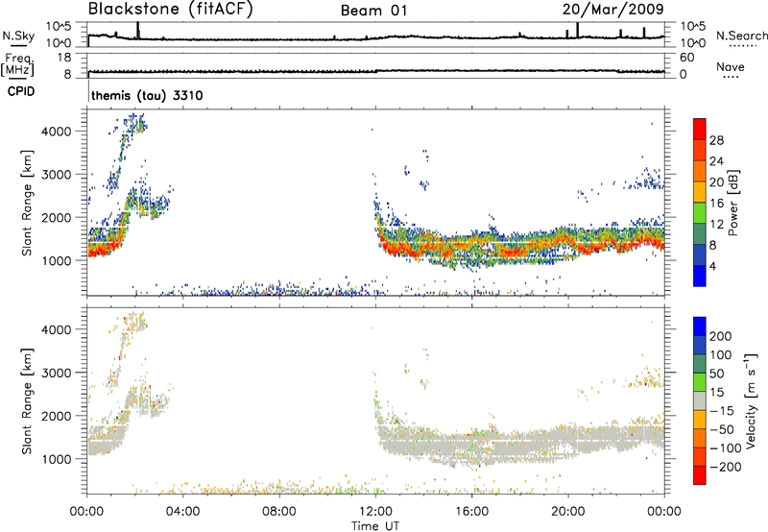
Task: Click the "N.Search" legend label
Action: tap(741, 36)
